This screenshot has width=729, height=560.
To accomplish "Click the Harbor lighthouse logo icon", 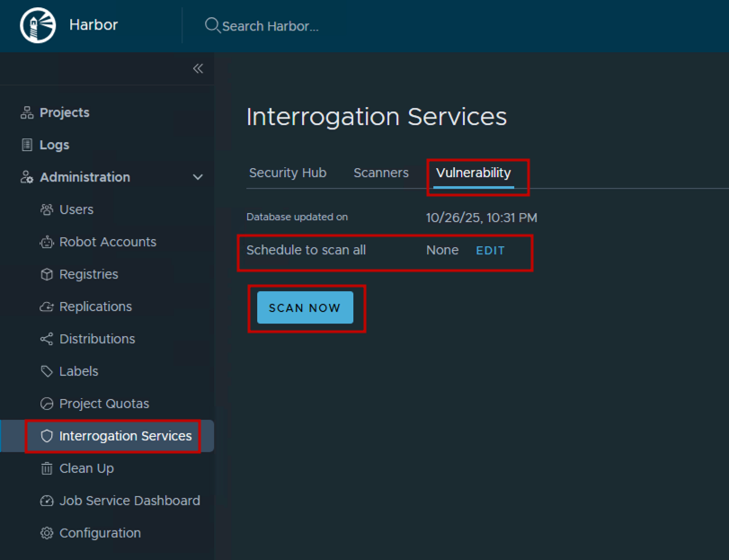I will [x=38, y=25].
